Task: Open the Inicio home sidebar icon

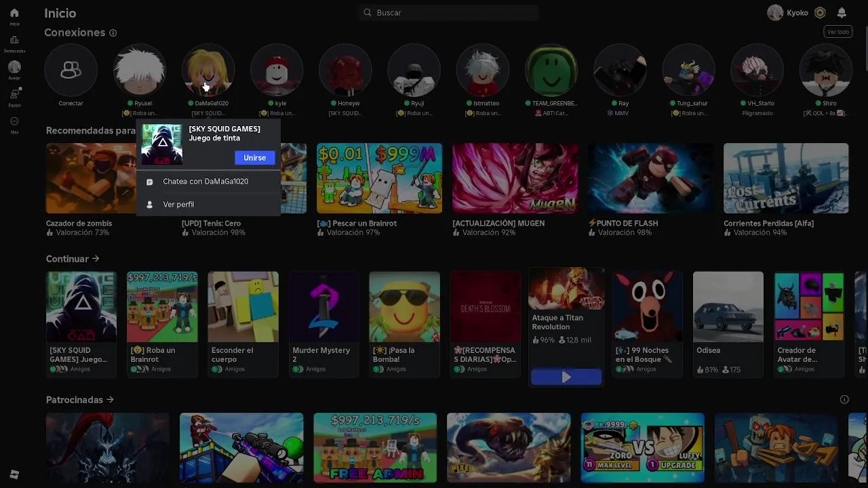Action: [14, 13]
